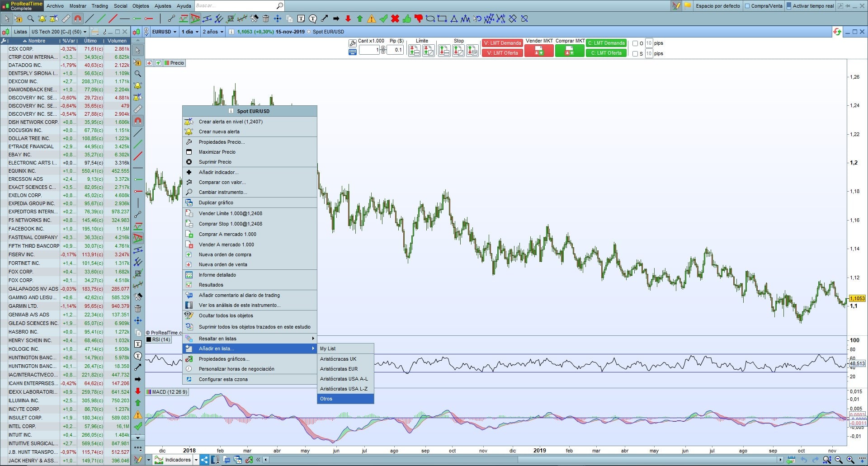This screenshot has width=868, height=466.
Task: Select the red line tool in left chart toolbar
Action: coord(138,156)
